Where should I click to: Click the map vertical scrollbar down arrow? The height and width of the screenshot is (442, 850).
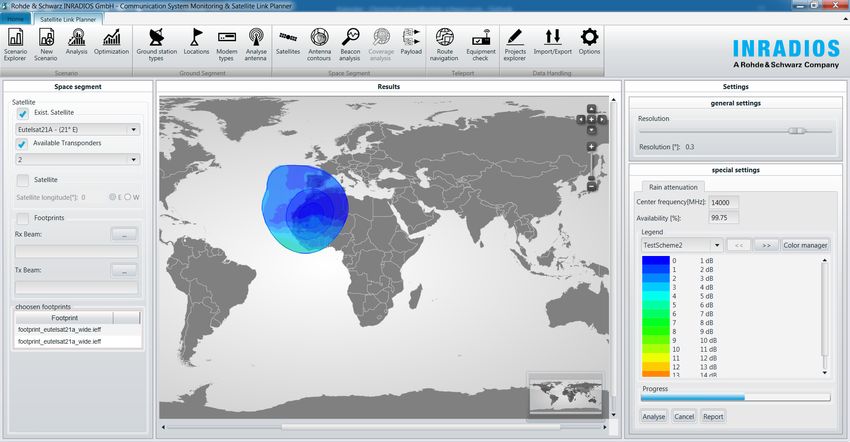[x=614, y=415]
